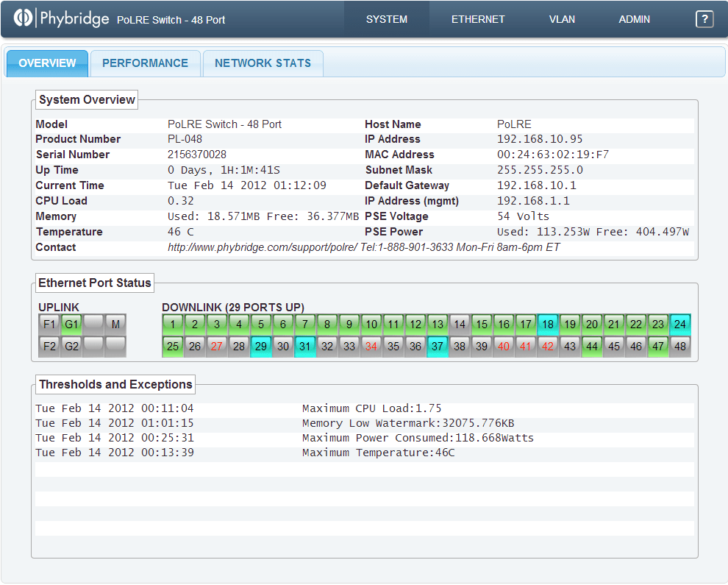This screenshot has width=728, height=585.
Task: Click the Host Name value PoLRE
Action: pos(514,124)
